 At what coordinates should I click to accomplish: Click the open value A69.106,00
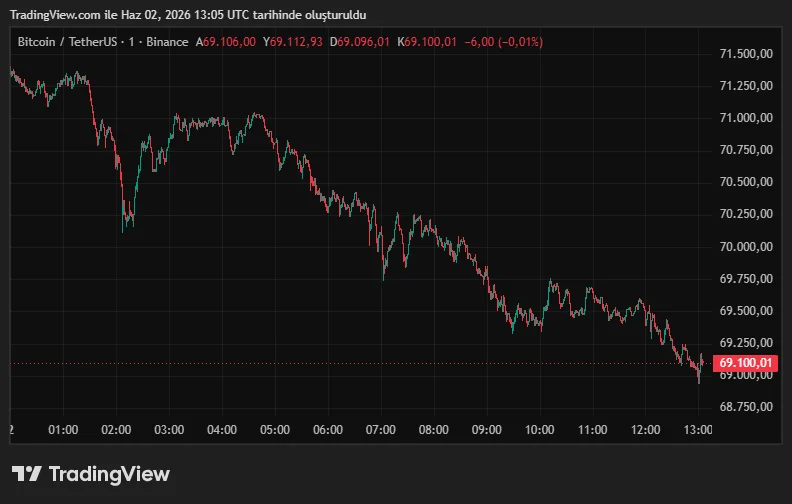(226, 42)
